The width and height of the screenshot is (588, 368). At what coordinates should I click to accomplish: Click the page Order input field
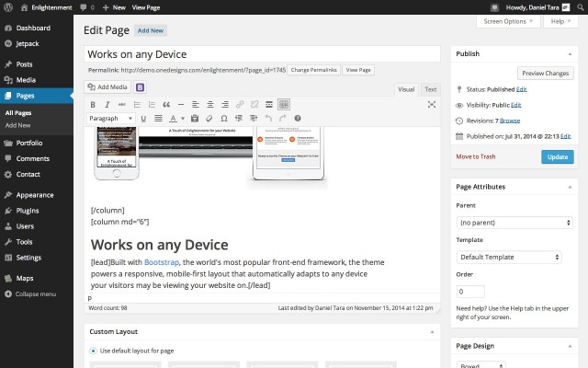click(x=470, y=291)
